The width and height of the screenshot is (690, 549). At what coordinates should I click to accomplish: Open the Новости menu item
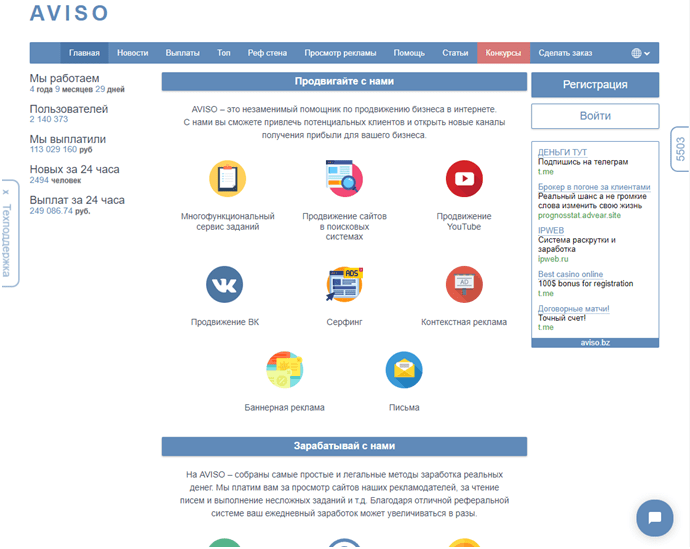click(x=132, y=53)
